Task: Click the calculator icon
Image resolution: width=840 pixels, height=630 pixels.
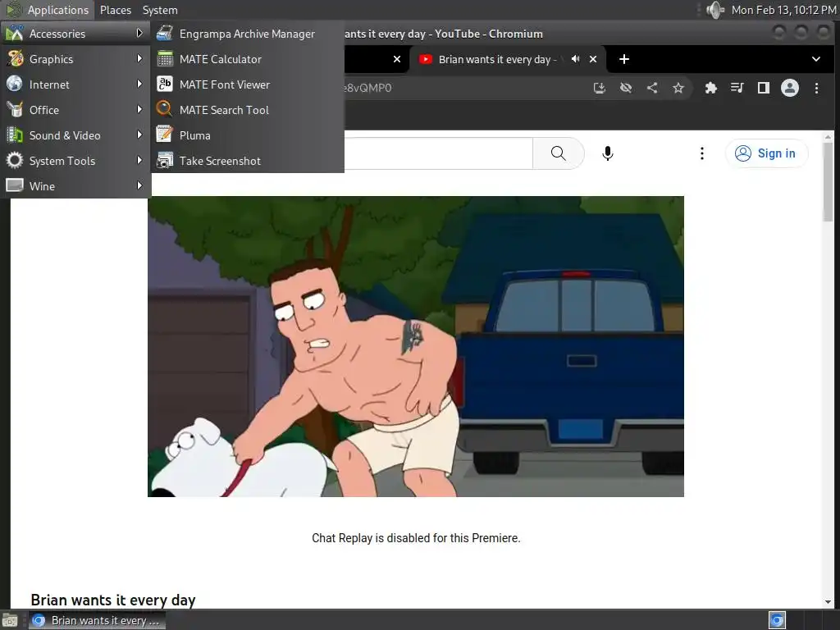Action: click(164, 59)
